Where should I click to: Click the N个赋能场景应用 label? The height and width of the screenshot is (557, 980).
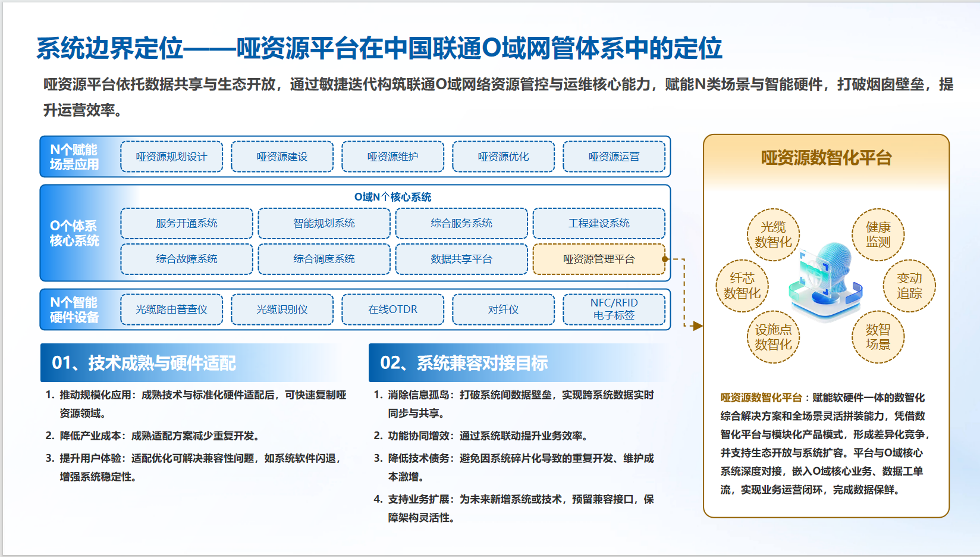(74, 157)
